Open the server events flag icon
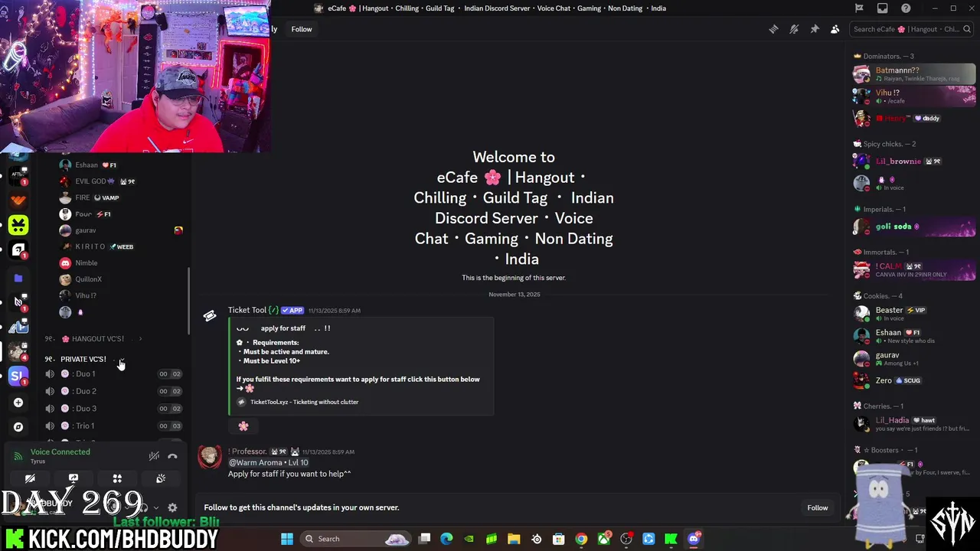The width and height of the screenshot is (980, 551). tap(859, 8)
